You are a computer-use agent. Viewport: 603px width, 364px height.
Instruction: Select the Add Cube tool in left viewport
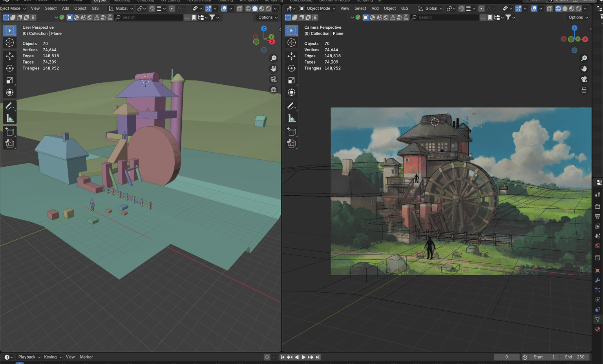coord(10,132)
